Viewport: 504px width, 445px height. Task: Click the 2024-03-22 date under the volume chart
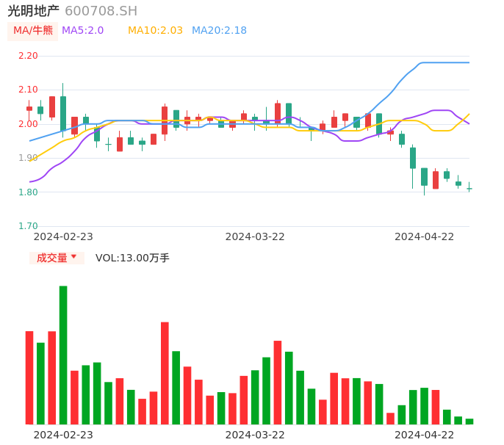255,435
